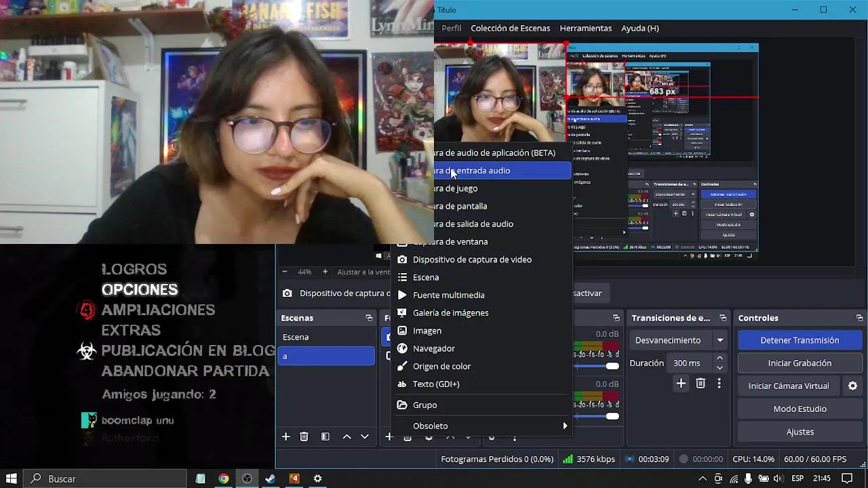
Task: Click the microphone tray icon
Action: pos(749,479)
